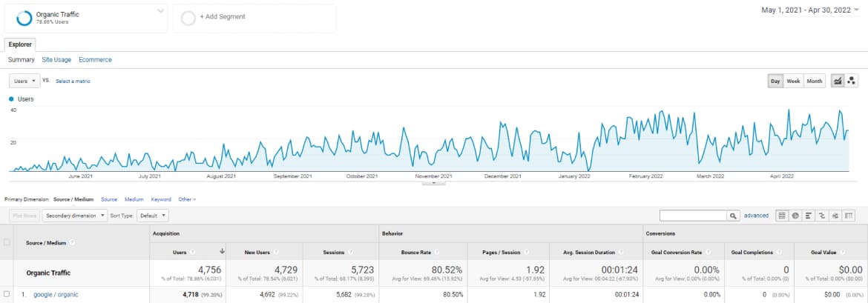This screenshot has height=303, width=868.
Task: Tick the google / organic row checkbox
Action: tap(7, 294)
